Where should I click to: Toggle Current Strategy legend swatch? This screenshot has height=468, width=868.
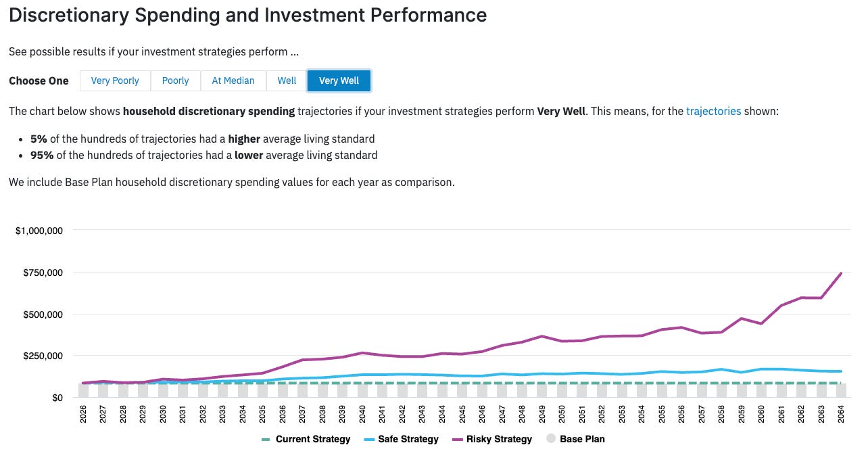[266, 440]
